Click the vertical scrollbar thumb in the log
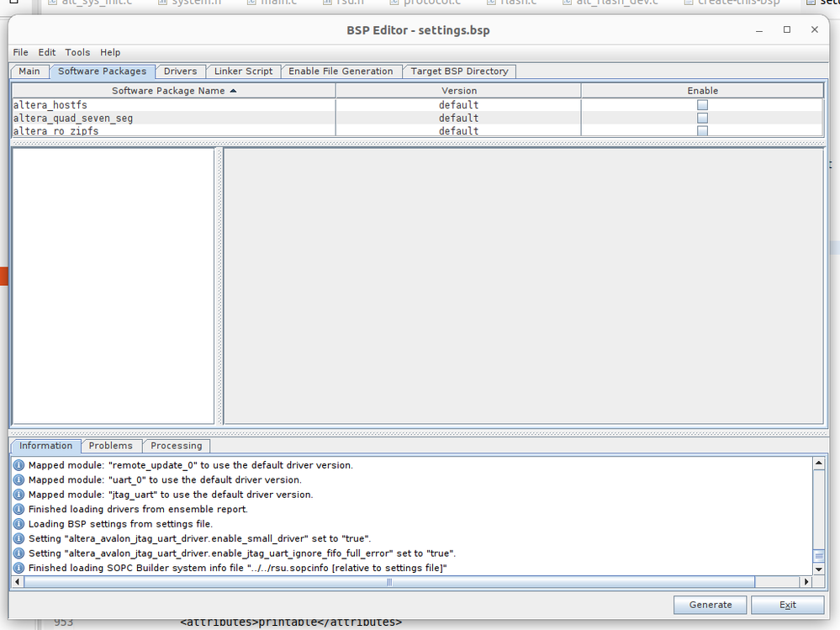 pos(819,556)
